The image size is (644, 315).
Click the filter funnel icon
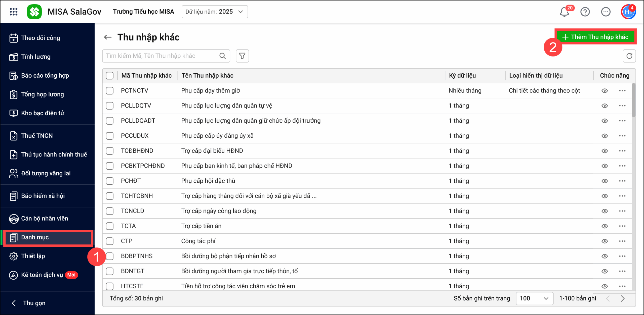[x=242, y=56]
